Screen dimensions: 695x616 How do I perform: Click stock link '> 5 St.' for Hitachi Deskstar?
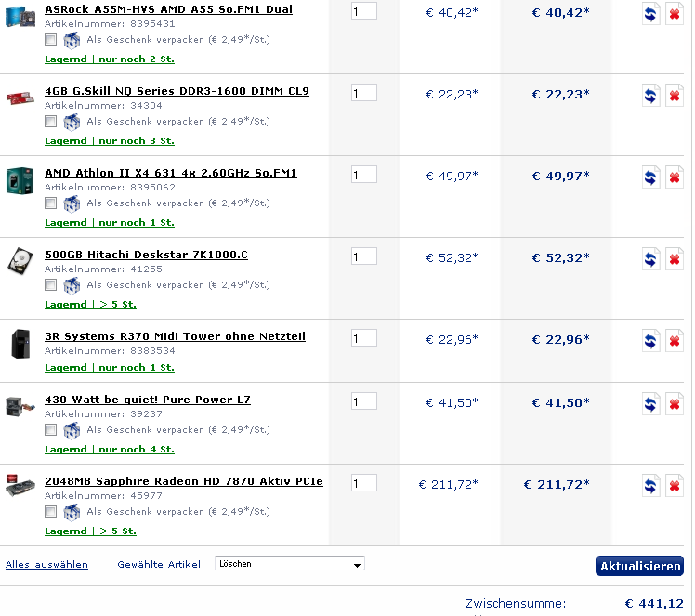tap(117, 305)
